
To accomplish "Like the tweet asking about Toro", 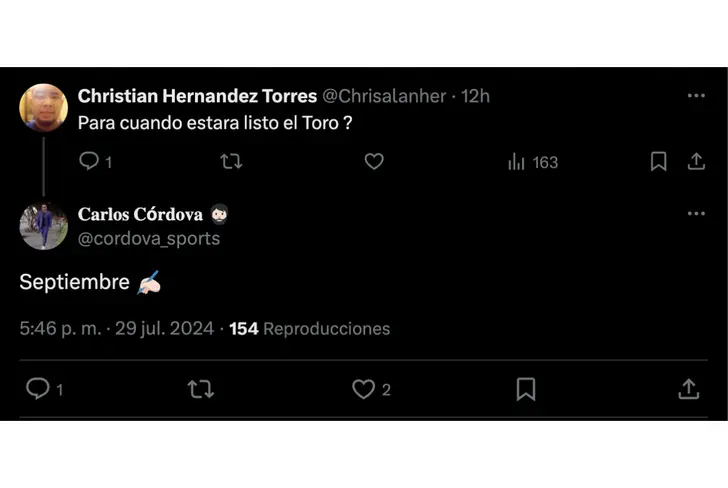I will pyautogui.click(x=374, y=161).
